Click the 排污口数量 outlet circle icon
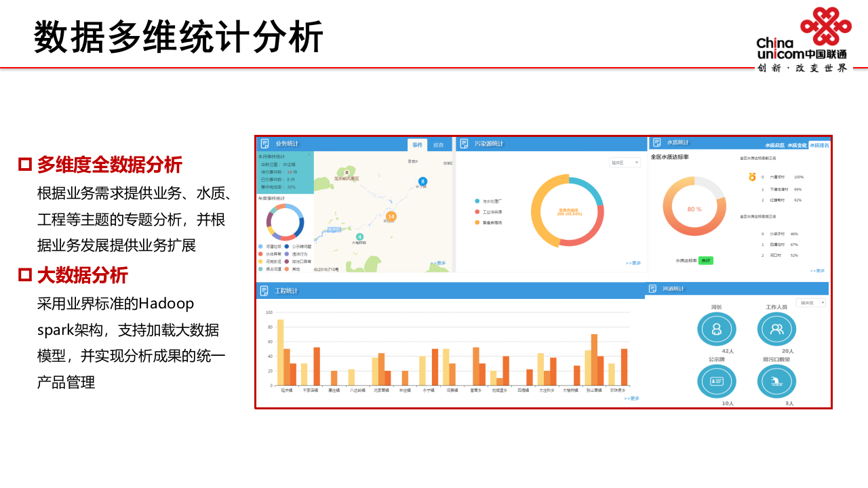The width and height of the screenshot is (868, 488). (777, 381)
